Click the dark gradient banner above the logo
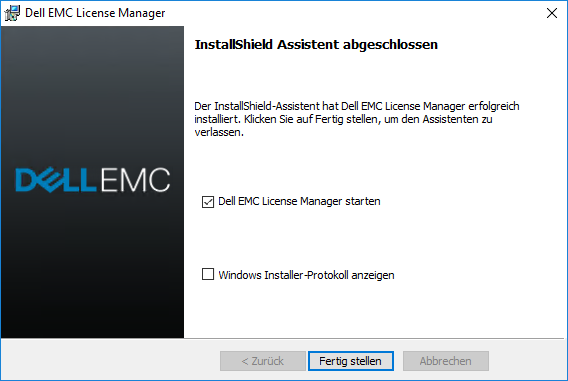The image size is (568, 381). point(92,91)
